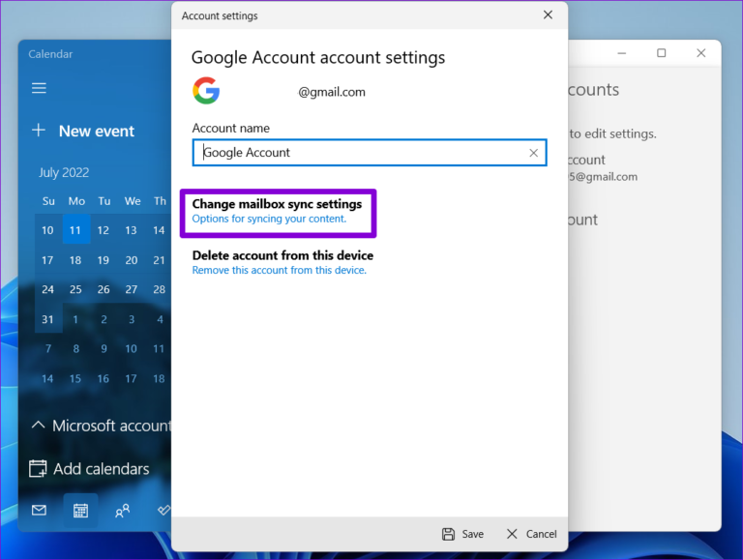Select July 12 in the mini calendar

click(104, 230)
